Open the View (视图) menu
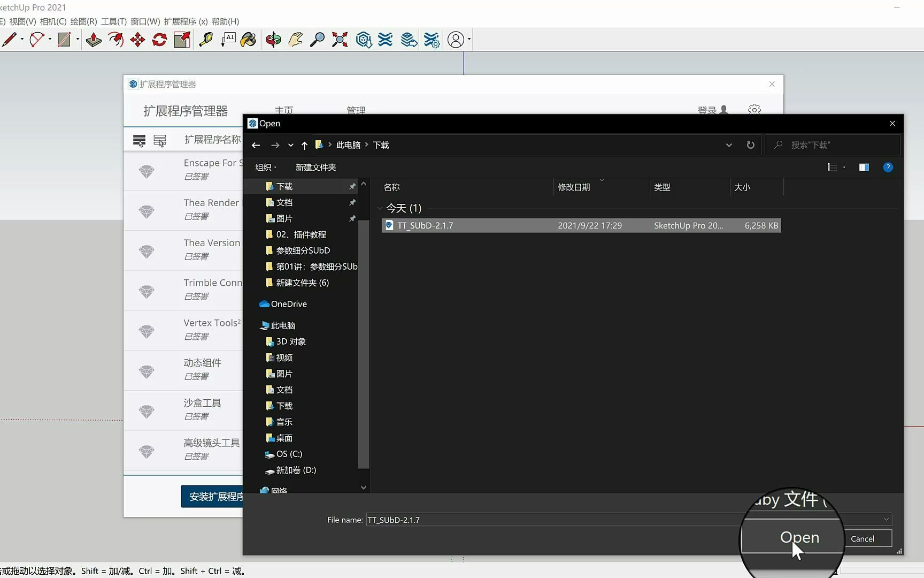Viewport: 924px width, 578px height. tap(22, 21)
